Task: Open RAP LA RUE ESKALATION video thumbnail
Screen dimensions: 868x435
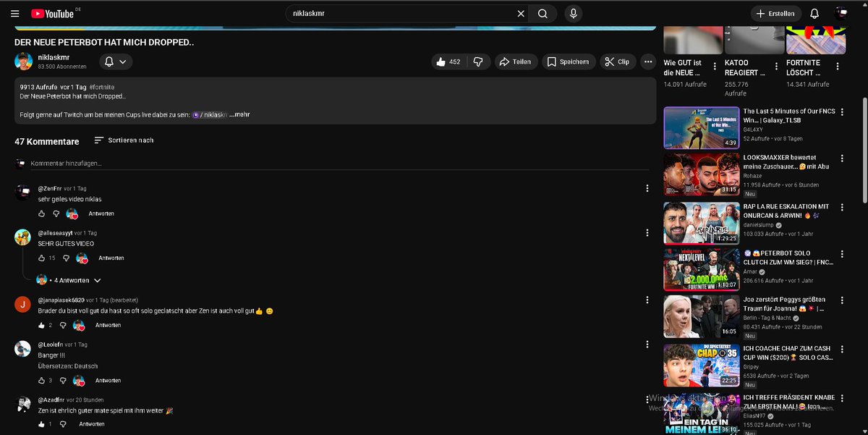Action: click(x=702, y=222)
